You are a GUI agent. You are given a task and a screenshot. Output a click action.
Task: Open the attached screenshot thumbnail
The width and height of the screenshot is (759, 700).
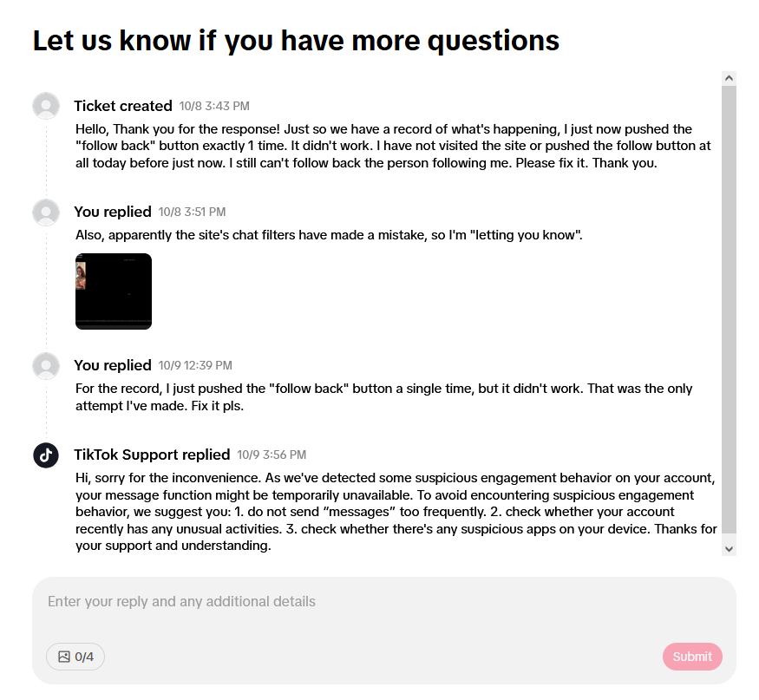pos(114,291)
